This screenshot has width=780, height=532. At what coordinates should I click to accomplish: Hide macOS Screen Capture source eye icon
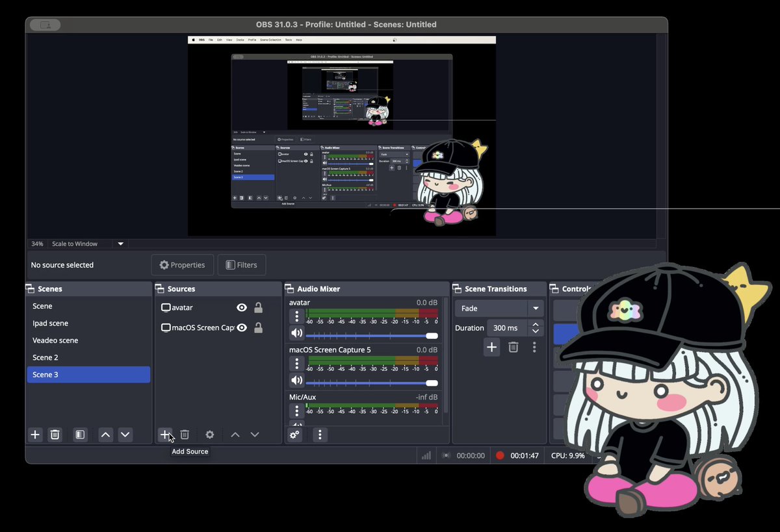[x=242, y=328]
